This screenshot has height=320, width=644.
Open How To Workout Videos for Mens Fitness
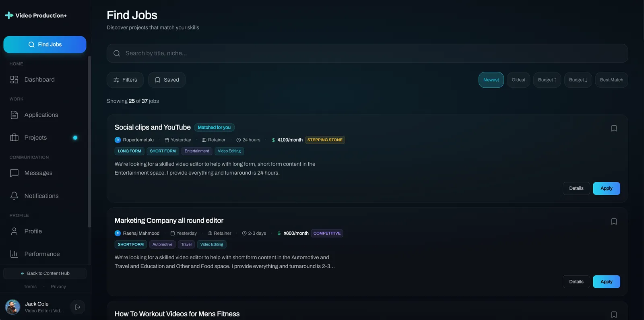click(x=177, y=314)
